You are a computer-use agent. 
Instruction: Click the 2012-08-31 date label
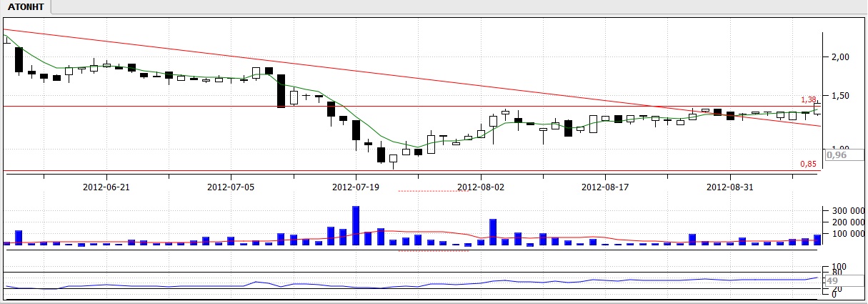pos(730,187)
